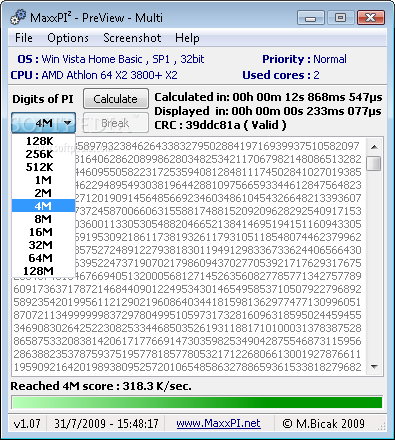Maximize the MaxxPI window
Image resolution: width=395 pixels, height=440 pixels.
pyautogui.click(x=340, y=17)
